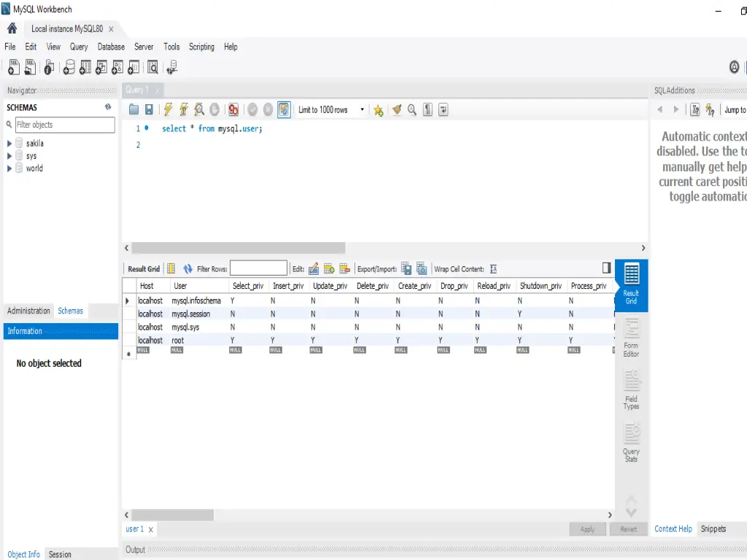747x560 pixels.
Task: Toggle continue on error option
Action: [x=233, y=110]
